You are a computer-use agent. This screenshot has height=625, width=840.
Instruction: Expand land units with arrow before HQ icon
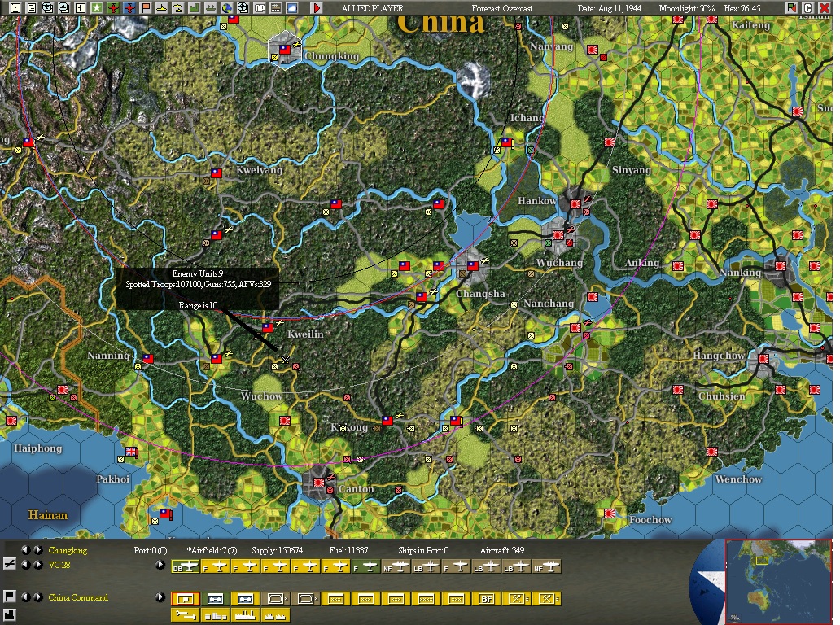pyautogui.click(x=160, y=597)
